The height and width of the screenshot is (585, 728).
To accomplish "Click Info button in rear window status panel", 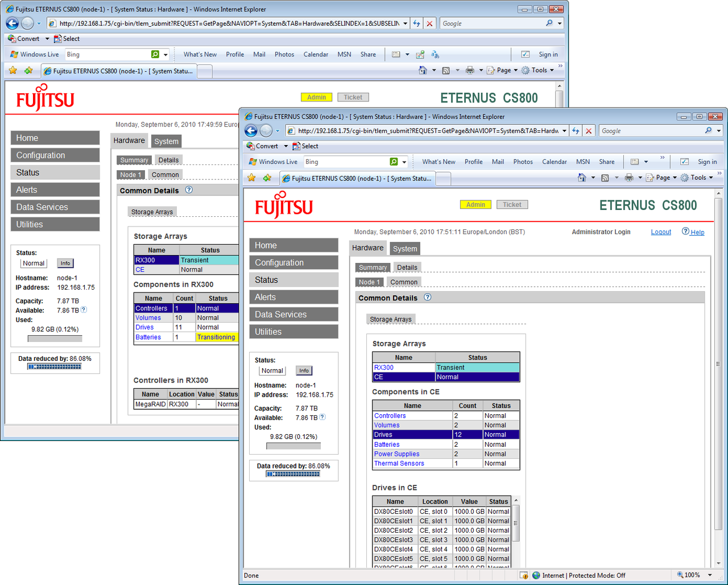I will (65, 263).
